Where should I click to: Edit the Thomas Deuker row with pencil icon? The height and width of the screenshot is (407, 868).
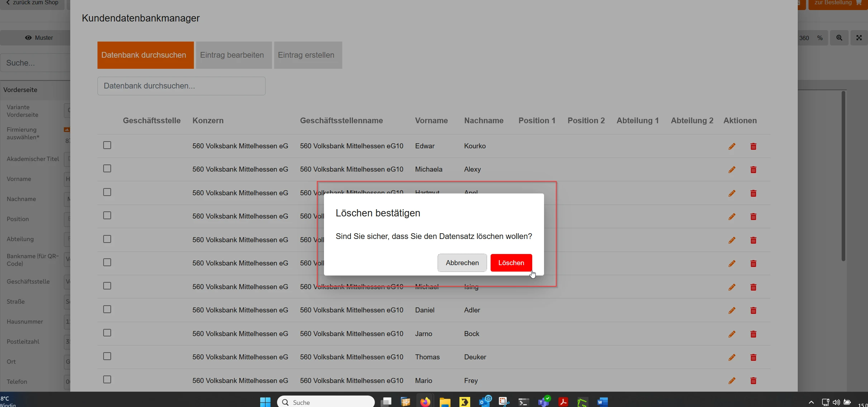coord(732,357)
